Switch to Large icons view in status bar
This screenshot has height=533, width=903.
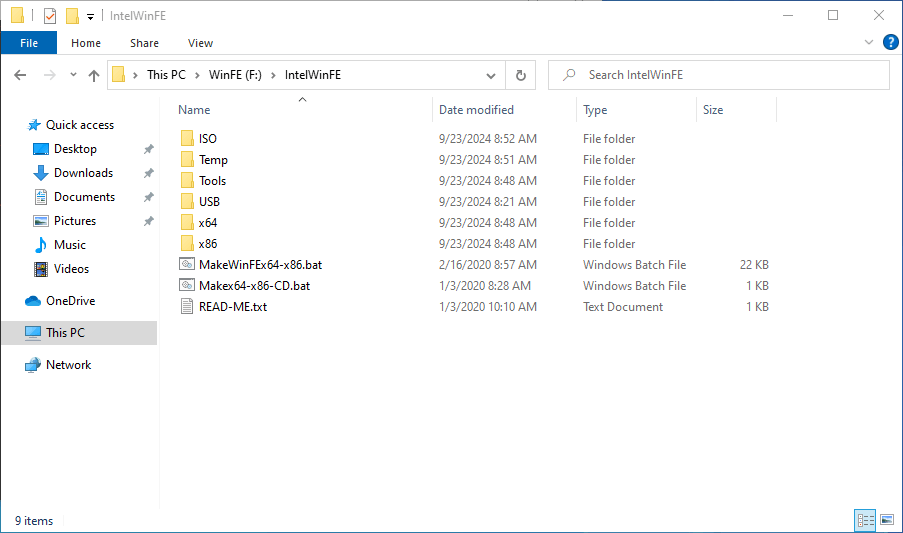point(887,520)
